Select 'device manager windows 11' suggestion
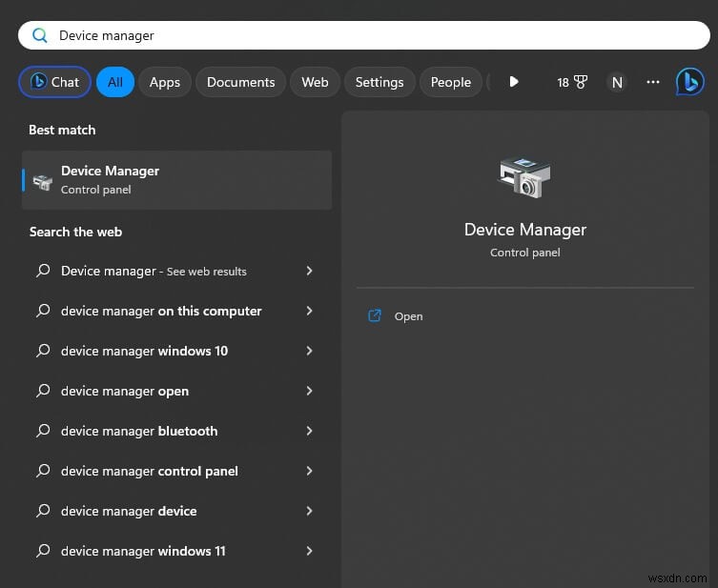 click(x=176, y=551)
